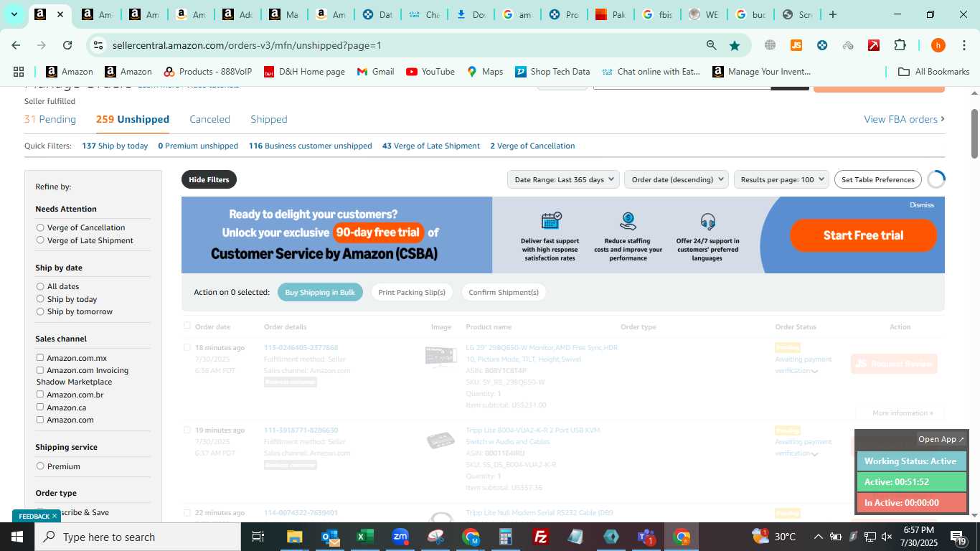Expand Awaiting payment verification for LG monitor order
Screen dimensions: 980x551
(x=815, y=371)
